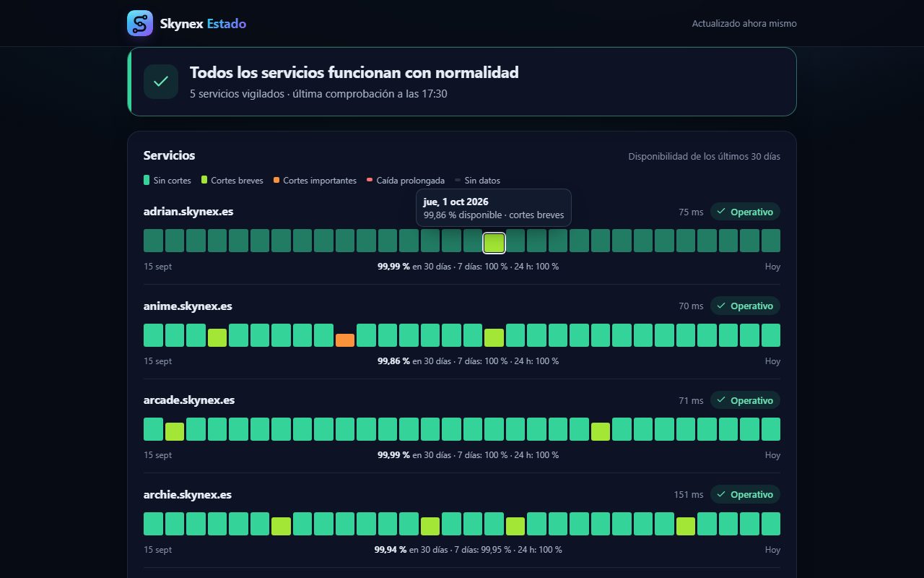924x578 pixels.
Task: Click the leftmost lime bar in anime.skynex.es row
Action: [x=217, y=337]
